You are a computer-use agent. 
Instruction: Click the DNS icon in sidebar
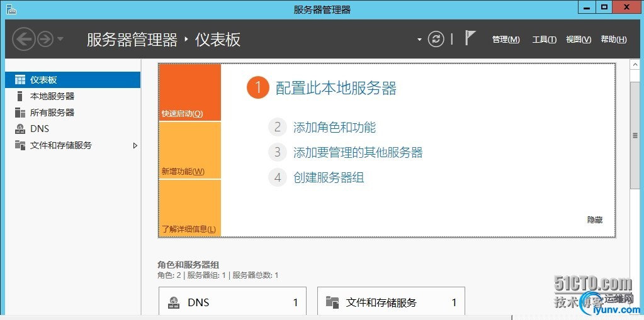tap(20, 129)
